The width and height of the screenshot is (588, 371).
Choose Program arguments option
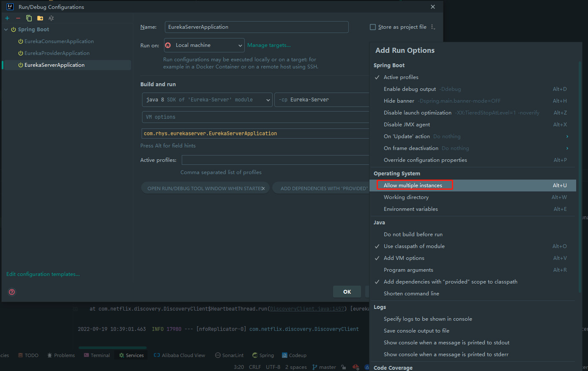tap(473, 270)
